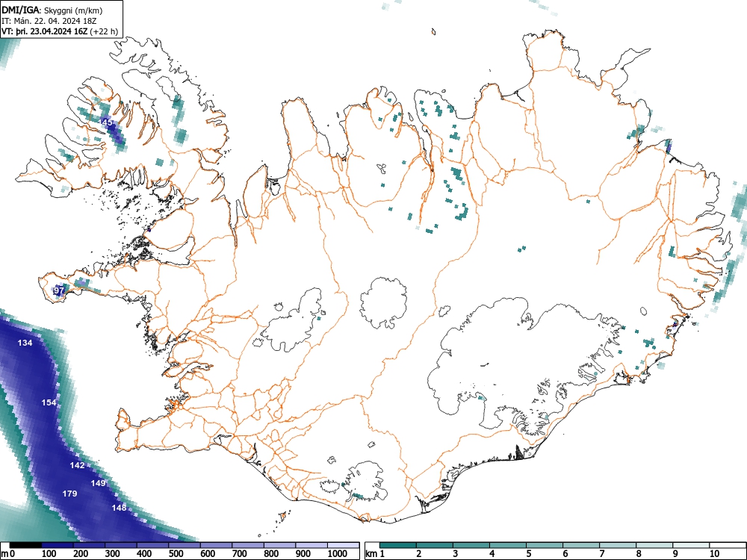
Task: Click the '300' label in metre legend
Action: (x=113, y=554)
